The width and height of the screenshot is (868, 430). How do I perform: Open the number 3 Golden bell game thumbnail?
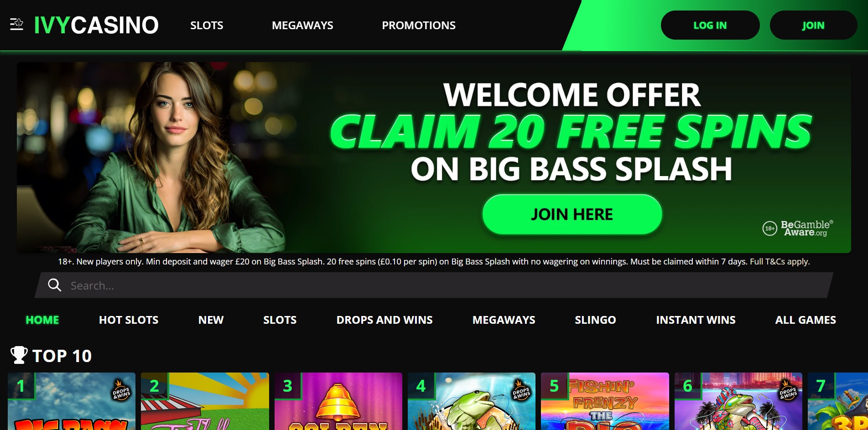[x=338, y=401]
